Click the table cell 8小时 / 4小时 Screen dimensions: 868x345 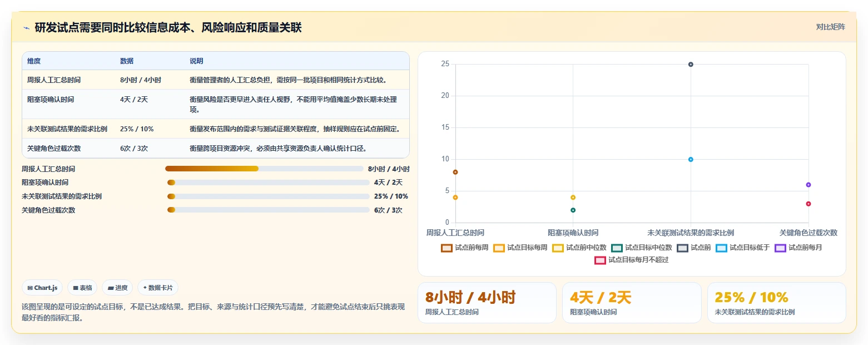pos(141,80)
